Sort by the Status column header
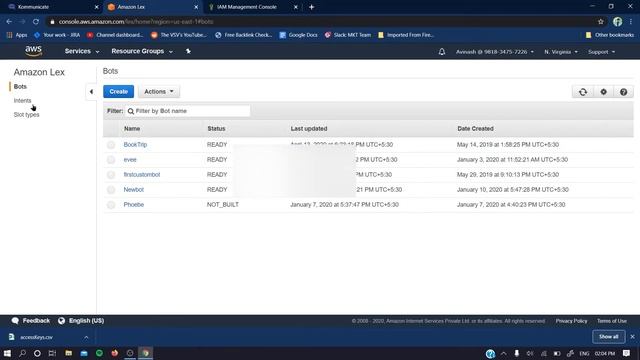 (216, 129)
